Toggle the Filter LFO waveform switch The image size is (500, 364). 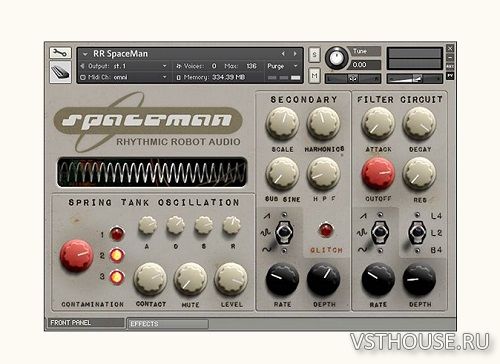[x=380, y=232]
